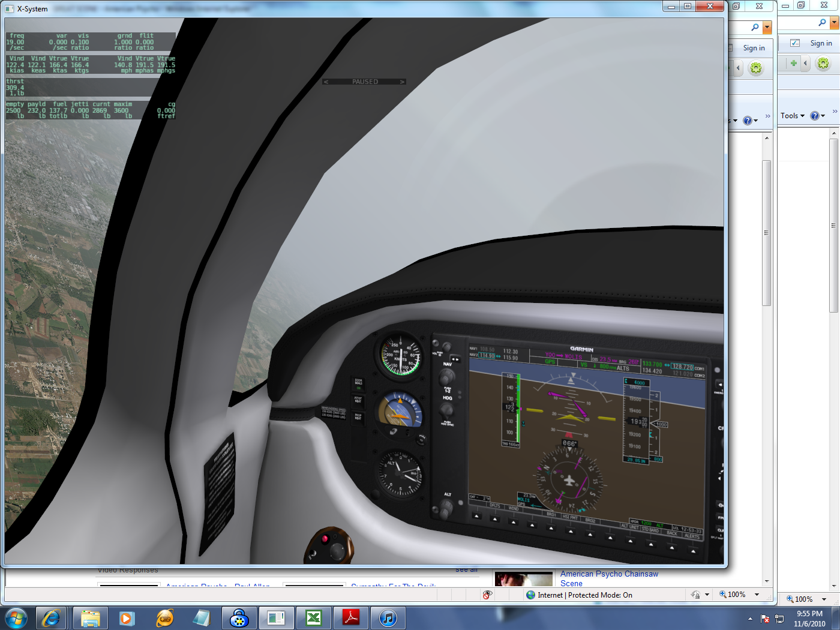Screen dimensions: 840x630
Task: Toggle the Door Seals annunciator switch
Action: [x=358, y=384]
